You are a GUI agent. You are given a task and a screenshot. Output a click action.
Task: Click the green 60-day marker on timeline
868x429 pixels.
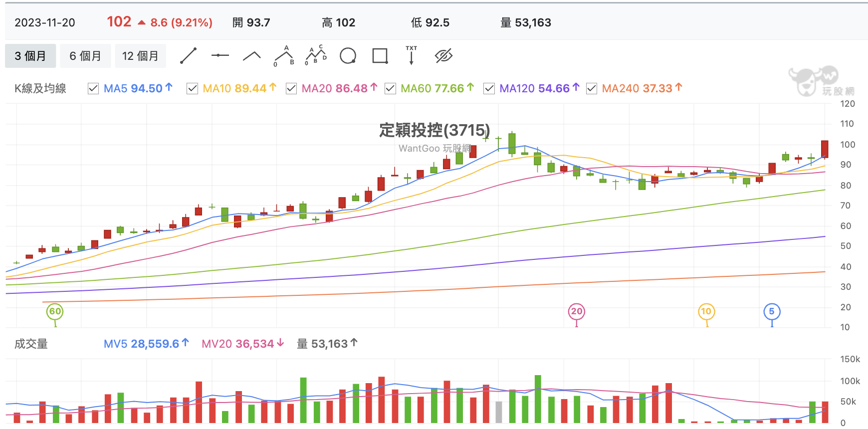click(x=55, y=312)
